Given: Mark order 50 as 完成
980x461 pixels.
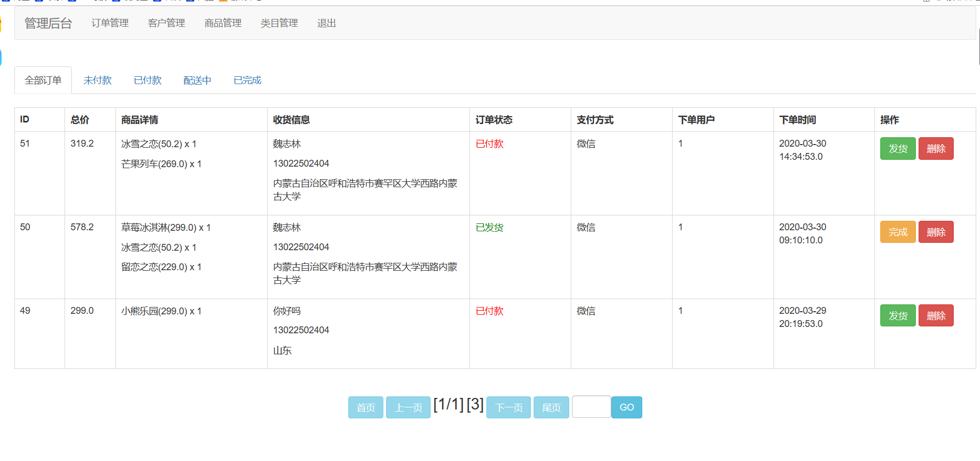Looking at the screenshot, I should [898, 232].
